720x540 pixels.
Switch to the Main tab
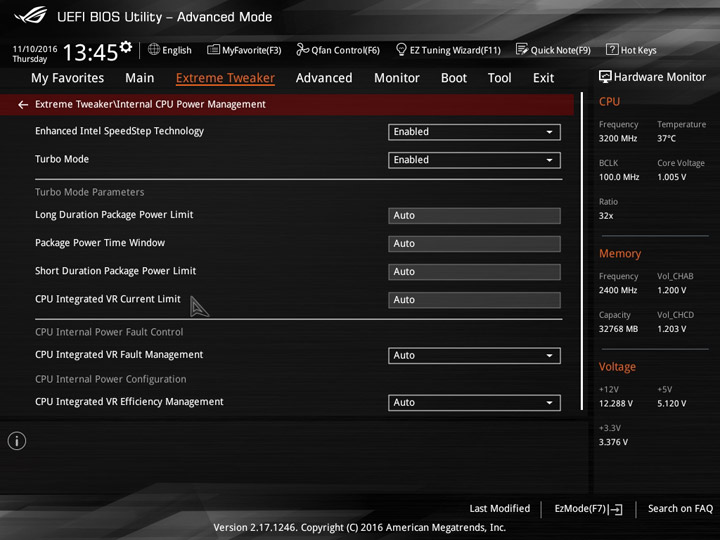pos(140,78)
